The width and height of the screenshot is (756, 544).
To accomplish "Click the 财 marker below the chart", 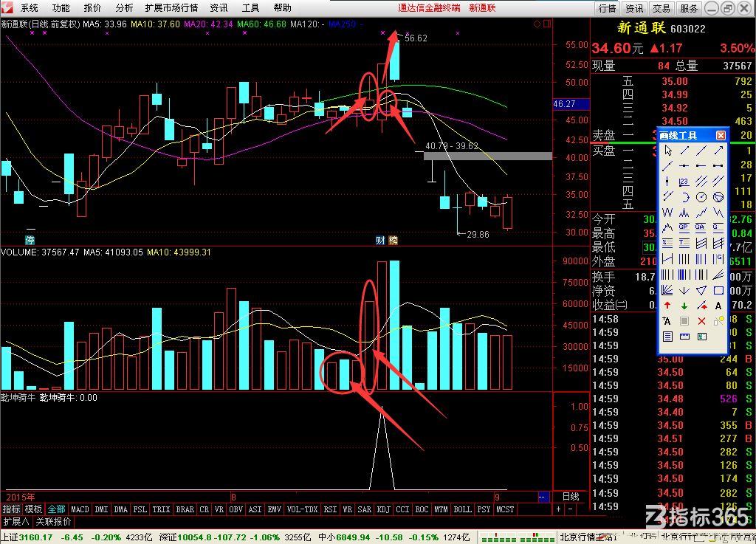I will pyautogui.click(x=380, y=240).
